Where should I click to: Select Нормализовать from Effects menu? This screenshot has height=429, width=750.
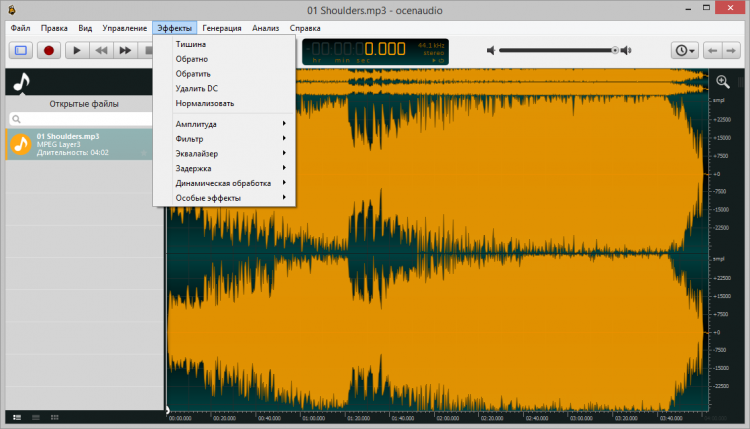205,103
